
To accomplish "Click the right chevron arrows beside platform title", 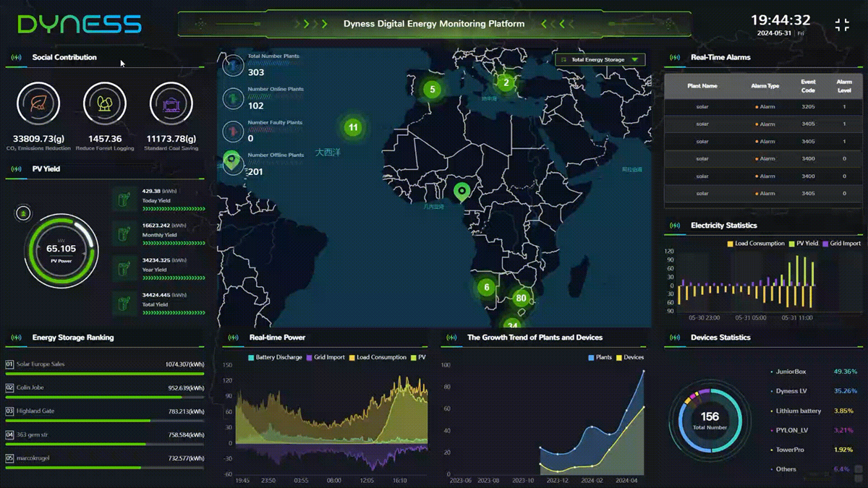I will [x=556, y=24].
